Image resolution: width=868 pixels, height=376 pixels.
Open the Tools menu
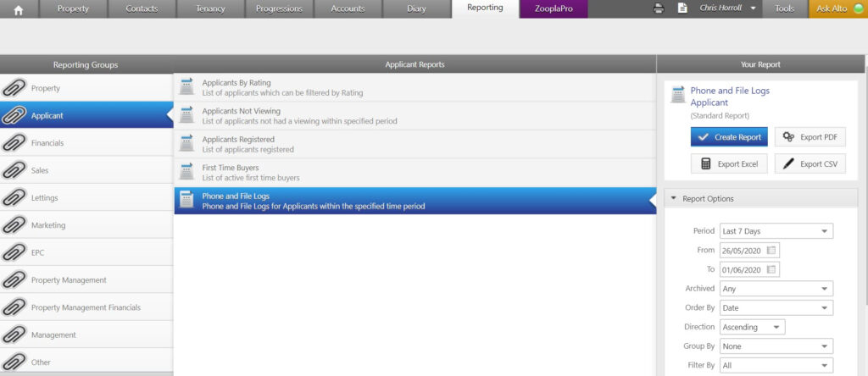(784, 8)
